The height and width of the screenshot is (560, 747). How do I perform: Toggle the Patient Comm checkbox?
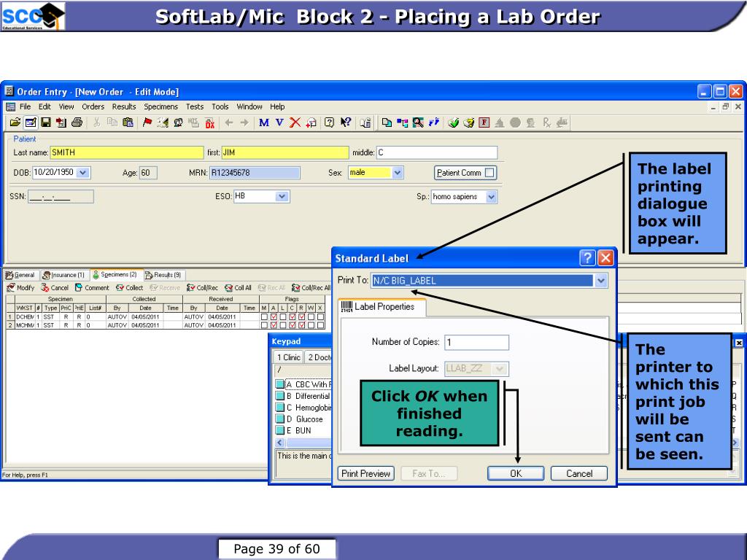click(489, 173)
